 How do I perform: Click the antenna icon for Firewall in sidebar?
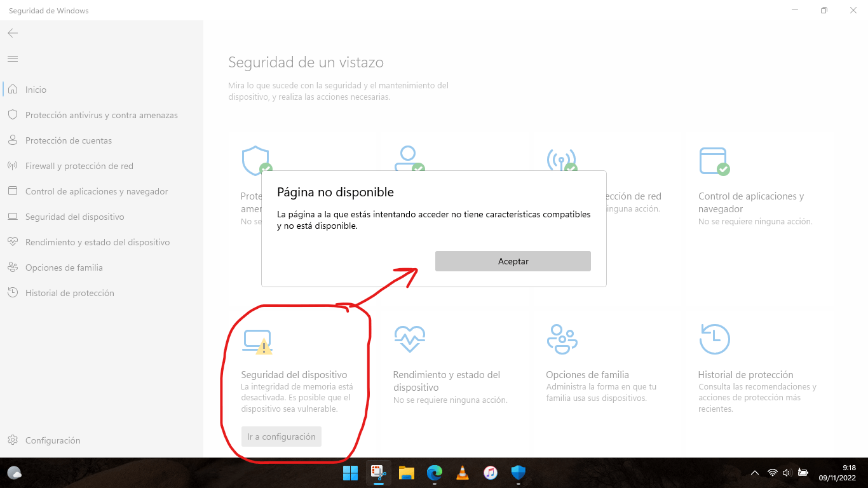[x=13, y=166]
